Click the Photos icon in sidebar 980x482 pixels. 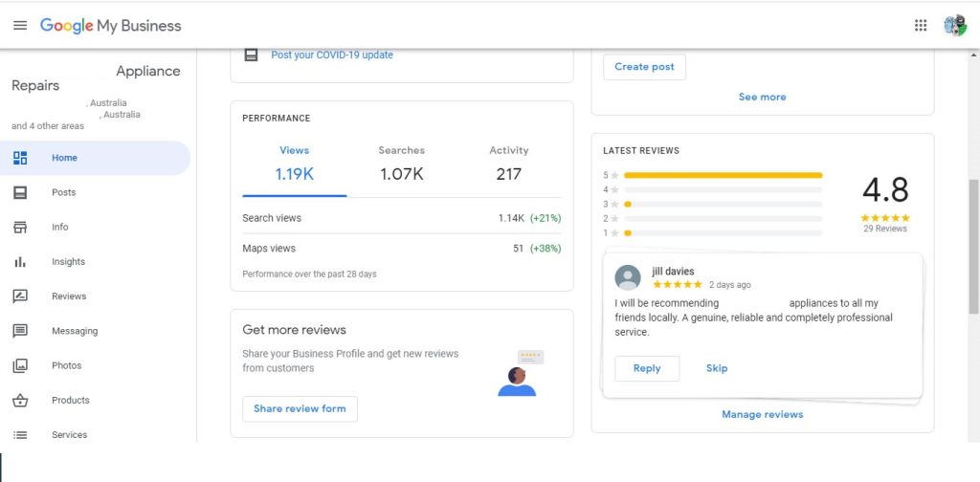pos(20,365)
